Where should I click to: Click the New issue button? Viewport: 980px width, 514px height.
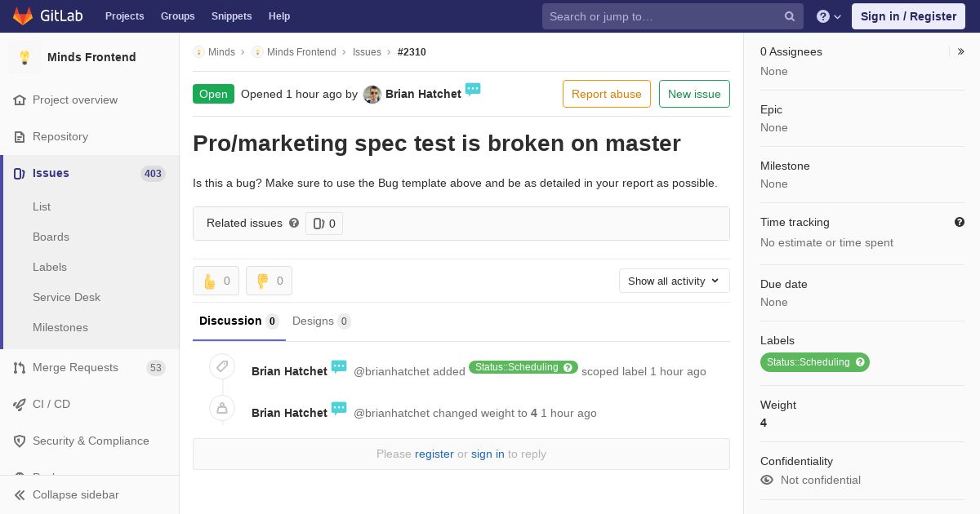click(x=694, y=94)
